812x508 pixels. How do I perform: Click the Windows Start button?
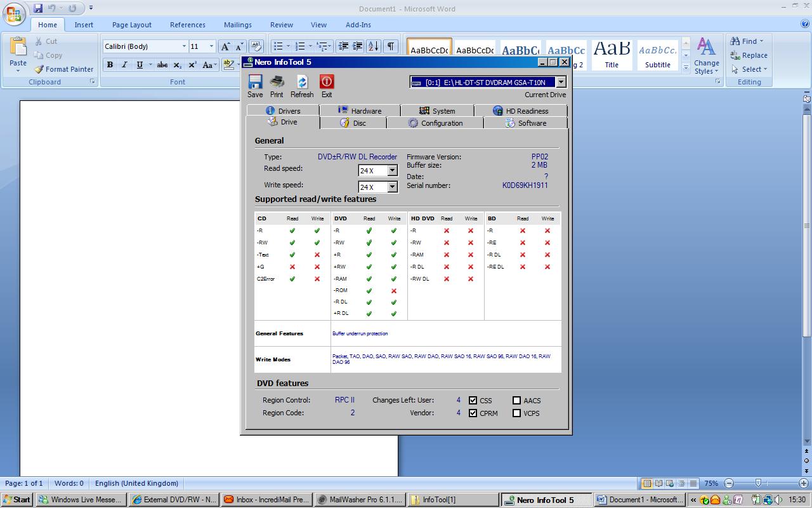16,500
